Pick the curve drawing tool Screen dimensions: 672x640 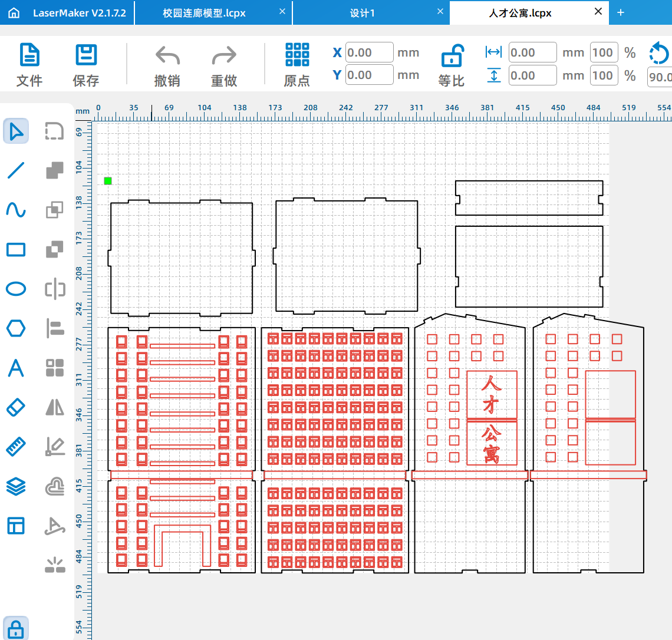(x=17, y=210)
